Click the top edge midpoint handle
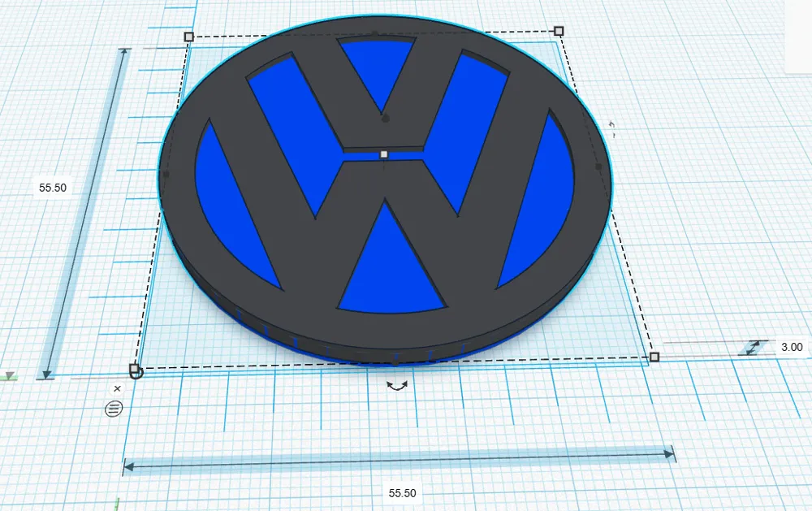Viewport: 812px width, 511px height. click(375, 33)
